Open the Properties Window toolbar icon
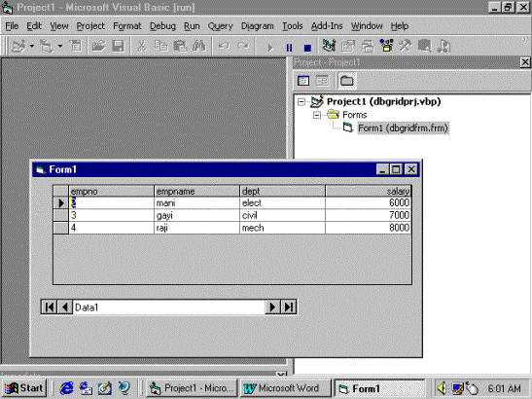This screenshot has height=399, width=532. click(348, 46)
